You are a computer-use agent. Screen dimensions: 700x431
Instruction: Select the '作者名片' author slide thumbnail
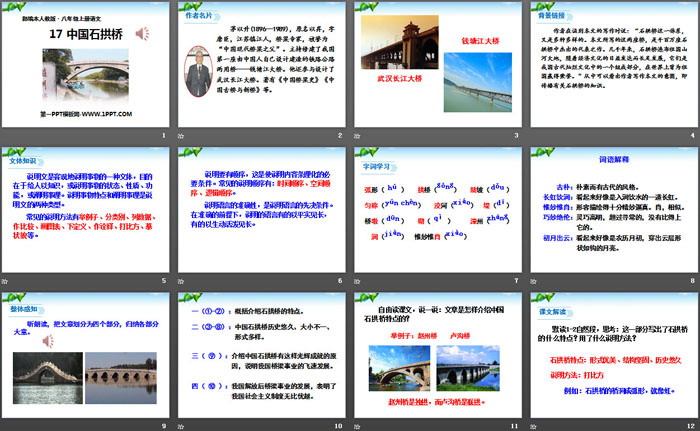tap(260, 65)
